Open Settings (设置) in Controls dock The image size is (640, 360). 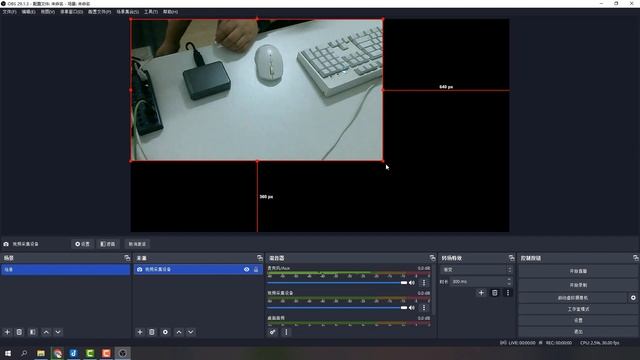(x=578, y=320)
